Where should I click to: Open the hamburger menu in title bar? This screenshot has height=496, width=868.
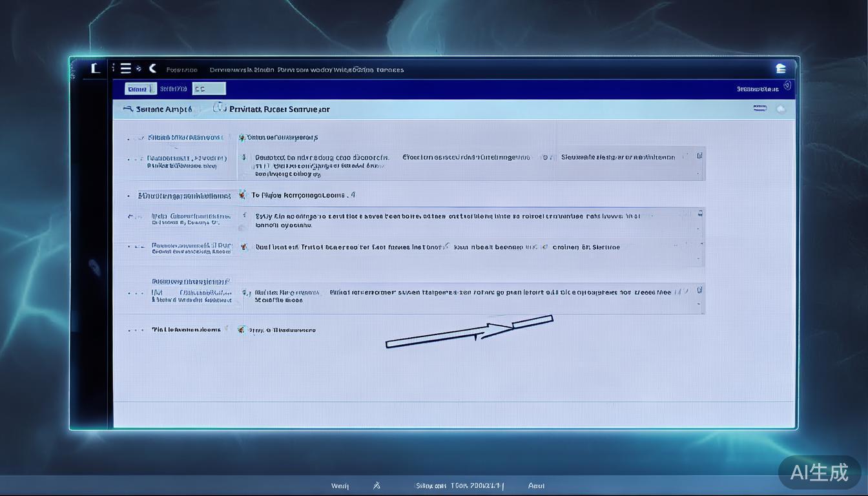pyautogui.click(x=125, y=68)
